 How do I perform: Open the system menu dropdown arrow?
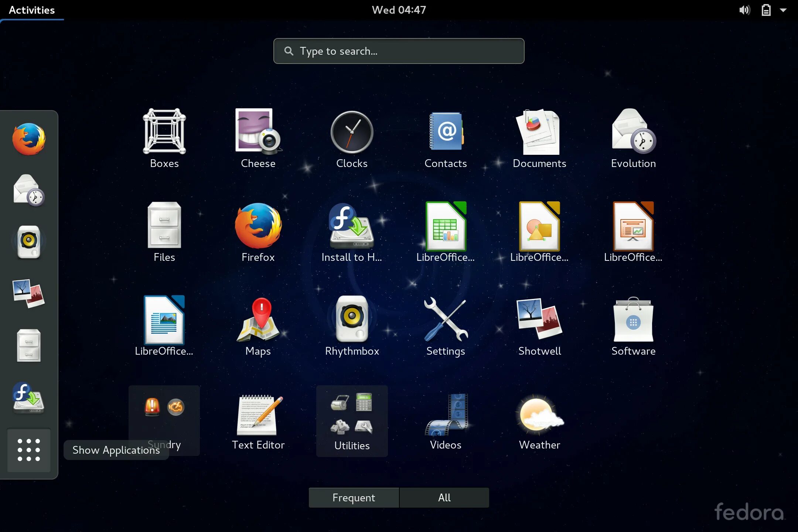783,10
